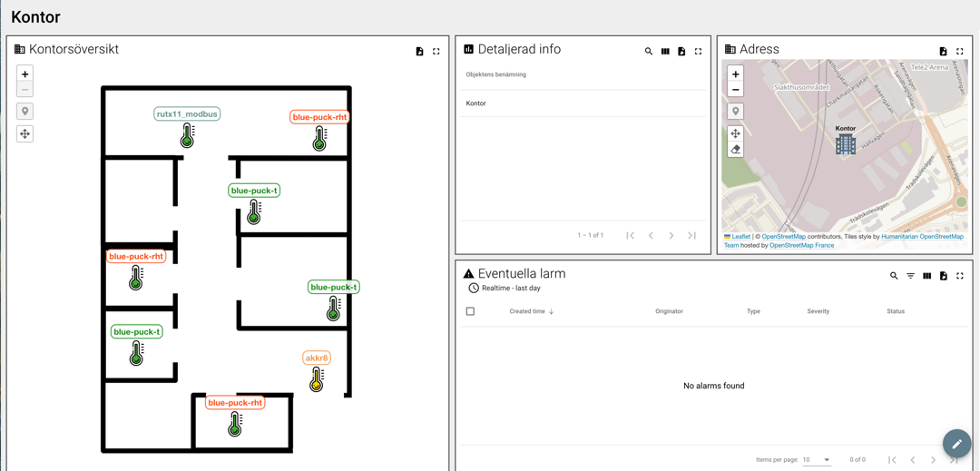Click the rutx11_modbus thermometer marker

click(x=187, y=135)
